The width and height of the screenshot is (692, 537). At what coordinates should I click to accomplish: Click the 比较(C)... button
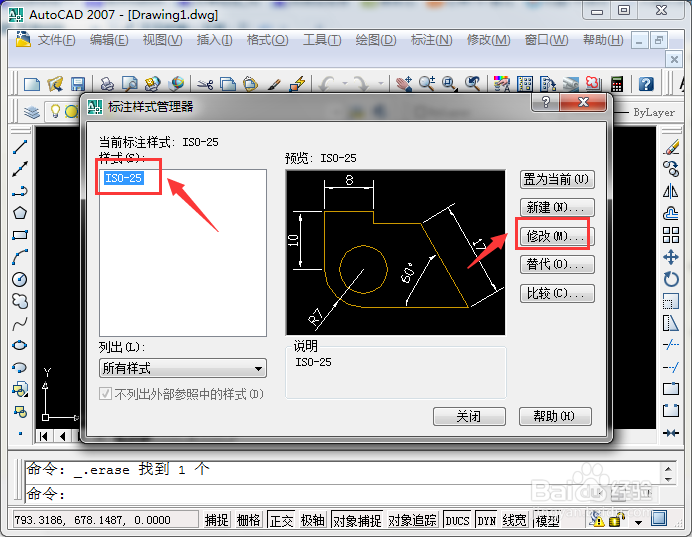pyautogui.click(x=557, y=293)
